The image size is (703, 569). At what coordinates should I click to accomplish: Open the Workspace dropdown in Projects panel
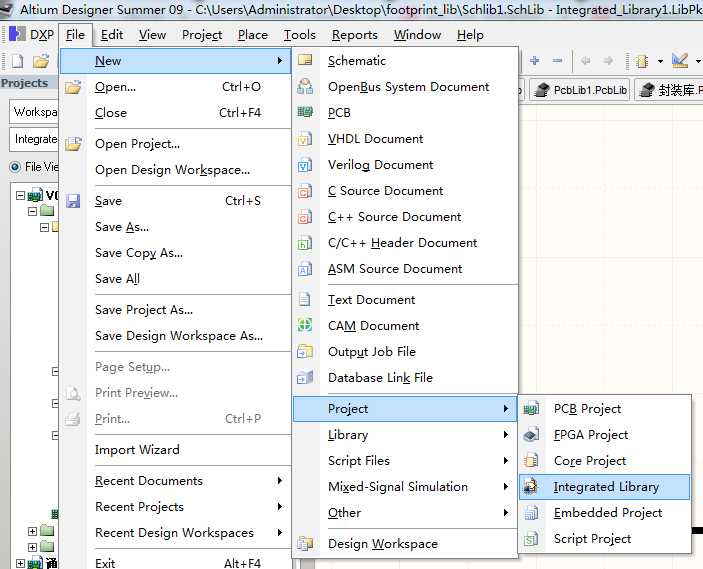click(x=34, y=112)
